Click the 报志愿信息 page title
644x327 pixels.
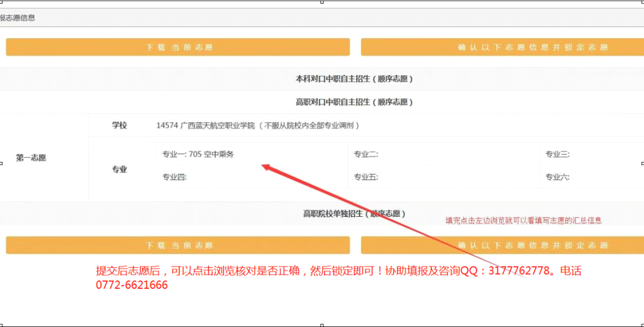pos(18,18)
